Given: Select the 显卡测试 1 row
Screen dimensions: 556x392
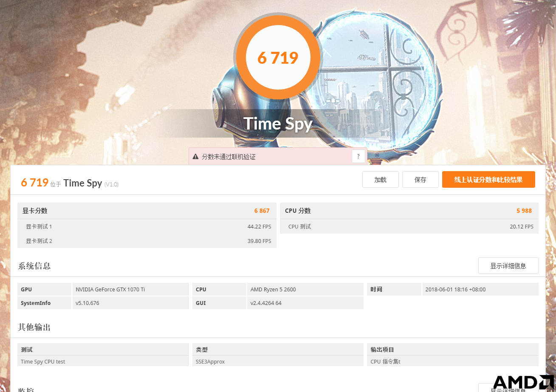Looking at the screenshot, I should point(147,226).
